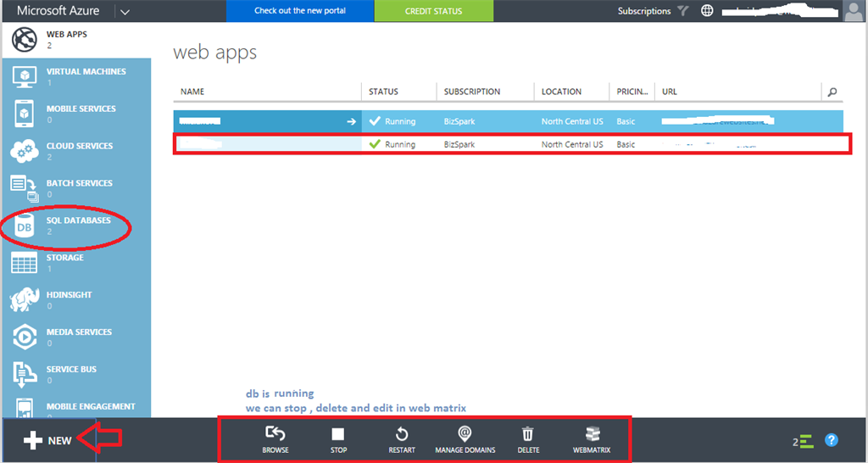Viewport: 868px width, 463px height.
Task: Open the Service Bus icon
Action: coord(25,375)
